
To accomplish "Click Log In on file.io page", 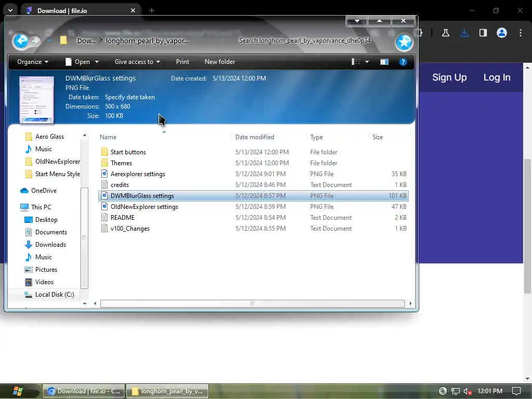I will coord(497,77).
